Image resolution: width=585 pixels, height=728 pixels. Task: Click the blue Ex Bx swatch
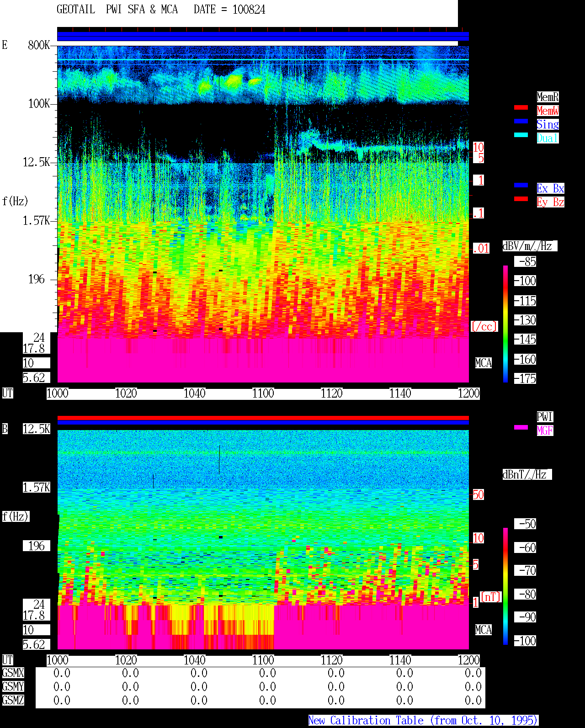point(521,185)
